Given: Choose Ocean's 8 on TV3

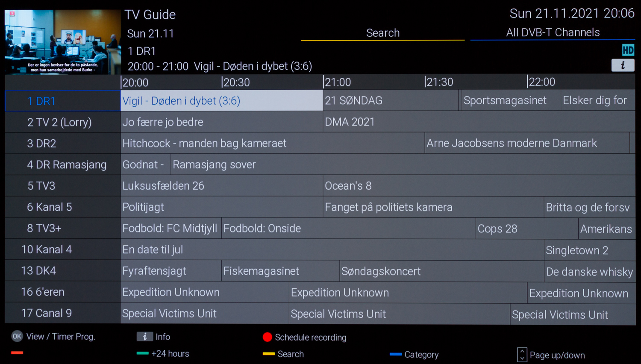Looking at the screenshot, I should pos(479,186).
